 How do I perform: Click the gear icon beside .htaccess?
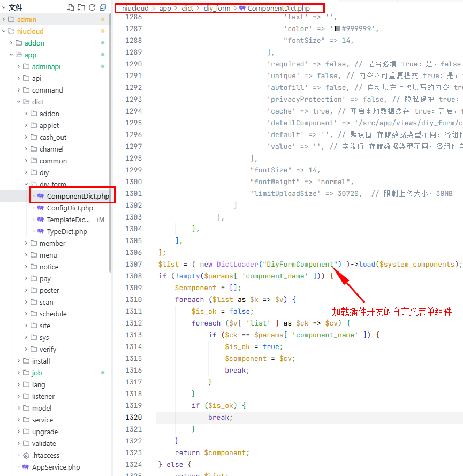coord(26,456)
